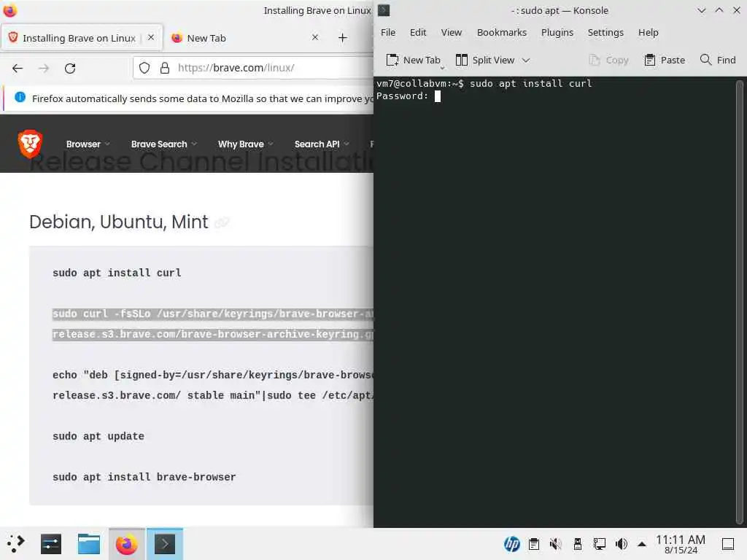The height and width of the screenshot is (560, 747).
Task: Expand the Why Brave dropdown
Action: tap(245, 144)
